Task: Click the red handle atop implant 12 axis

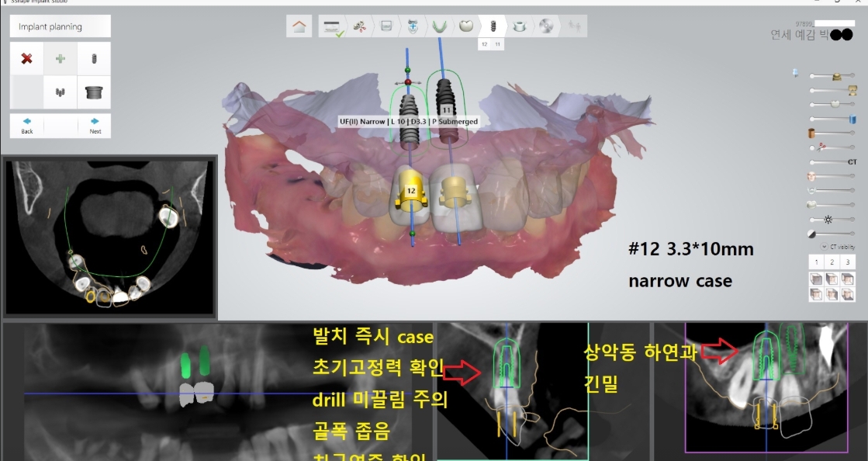Action: tap(408, 82)
